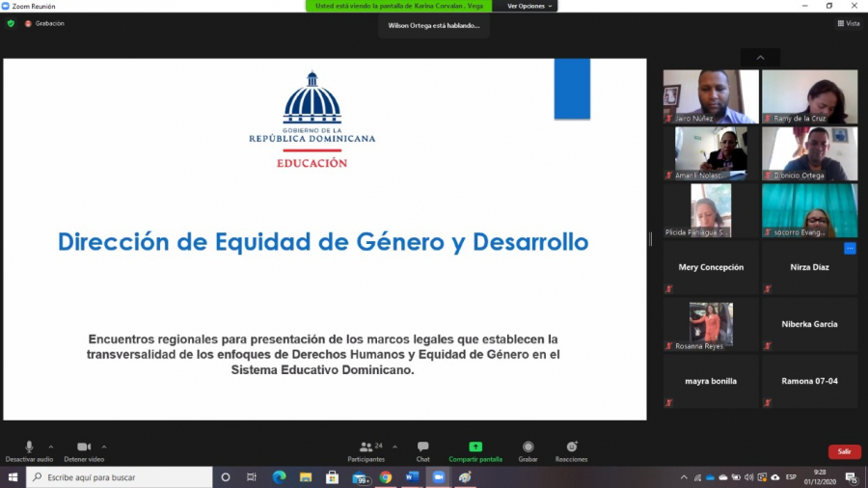This screenshot has width=868, height=488.
Task: Start recording with the Grabar button
Action: [x=528, y=450]
